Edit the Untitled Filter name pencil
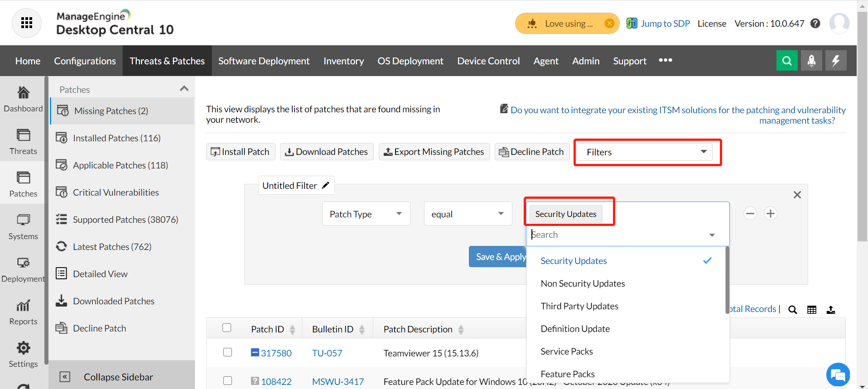The height and width of the screenshot is (389, 868). coord(326,185)
